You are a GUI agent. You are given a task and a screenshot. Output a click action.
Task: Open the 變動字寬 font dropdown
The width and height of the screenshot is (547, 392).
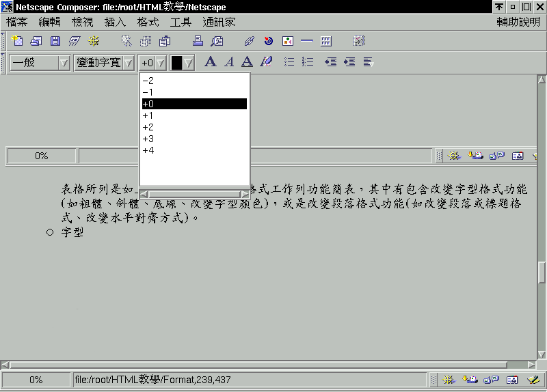click(104, 63)
